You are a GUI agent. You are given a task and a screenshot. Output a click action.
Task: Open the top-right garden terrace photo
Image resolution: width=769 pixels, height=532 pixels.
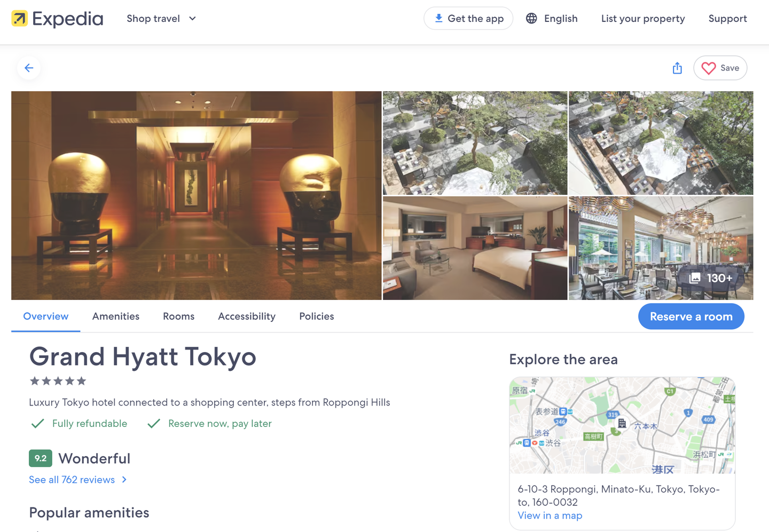[x=661, y=142]
